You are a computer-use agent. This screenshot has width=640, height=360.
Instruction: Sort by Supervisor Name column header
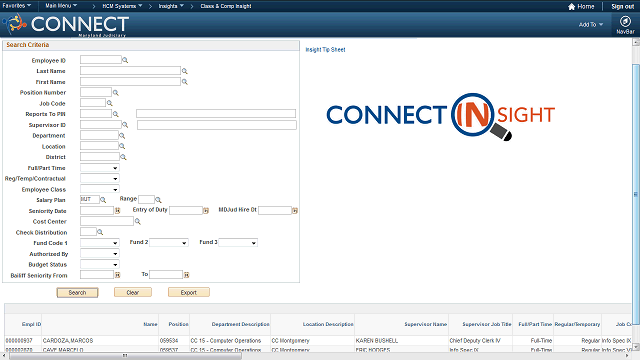tap(426, 324)
